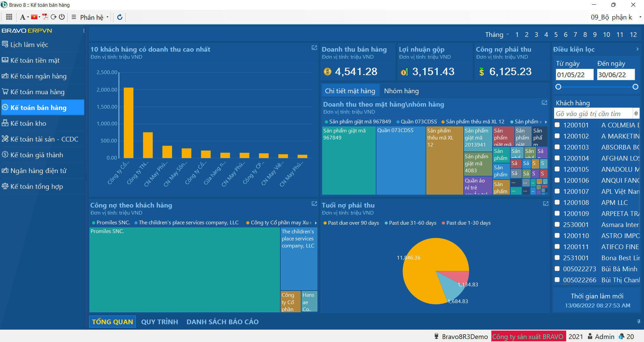Viewport: 644px width, 342px height.
Task: Open the Phân hệ dropdown
Action: tap(94, 17)
